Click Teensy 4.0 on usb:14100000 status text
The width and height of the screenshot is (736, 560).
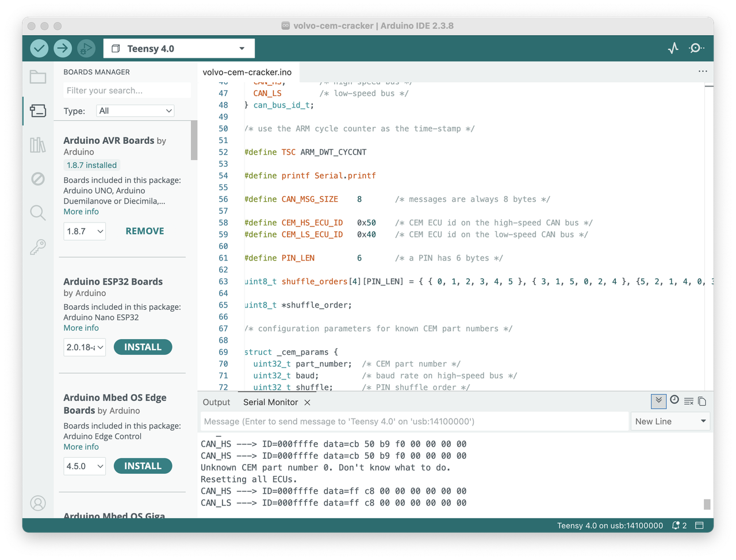click(610, 526)
